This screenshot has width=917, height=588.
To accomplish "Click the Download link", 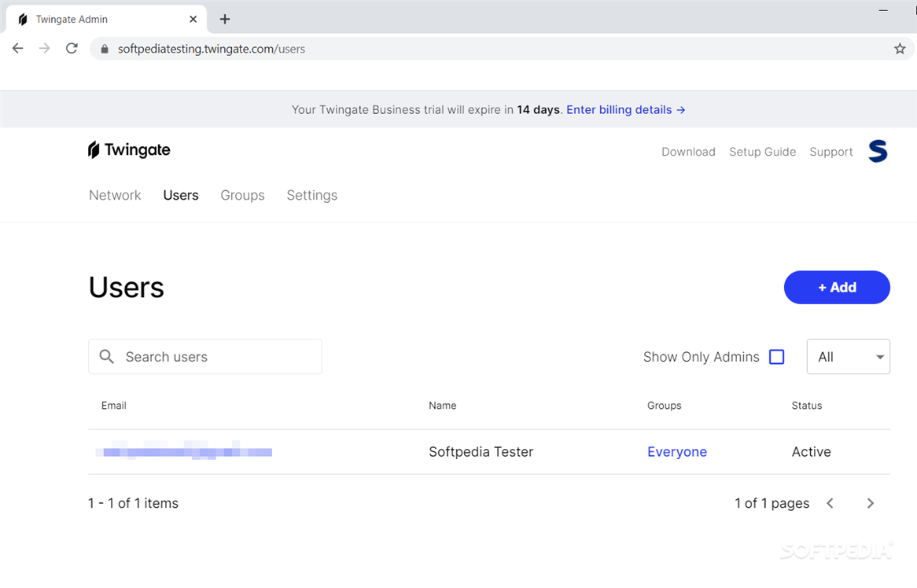I will [688, 152].
